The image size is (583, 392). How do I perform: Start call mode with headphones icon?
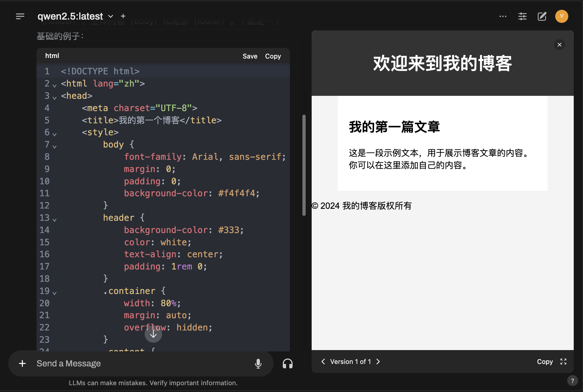[287, 363]
